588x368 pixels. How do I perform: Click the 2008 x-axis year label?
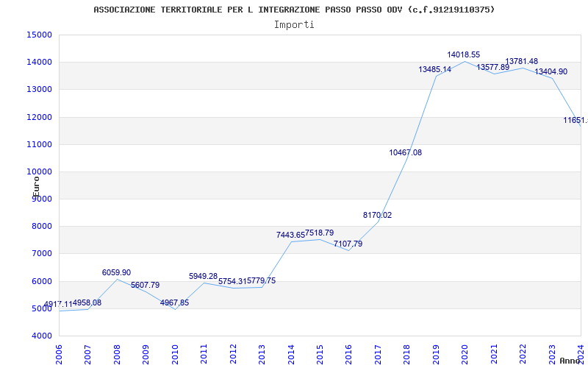[117, 355]
